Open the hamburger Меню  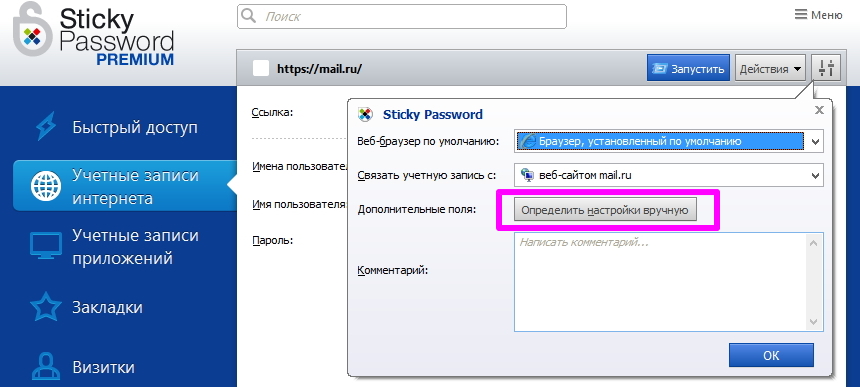818,15
